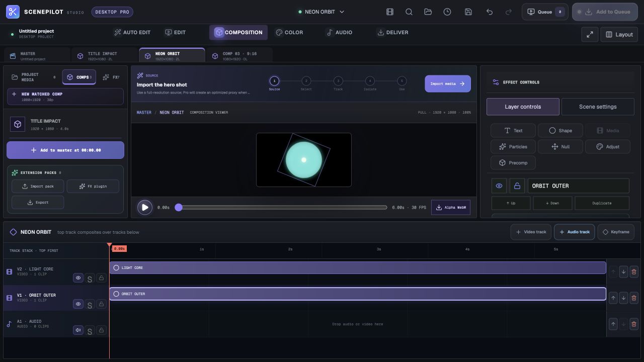
Task: Solo the V1 Orbit Outer track
Action: tap(90, 304)
